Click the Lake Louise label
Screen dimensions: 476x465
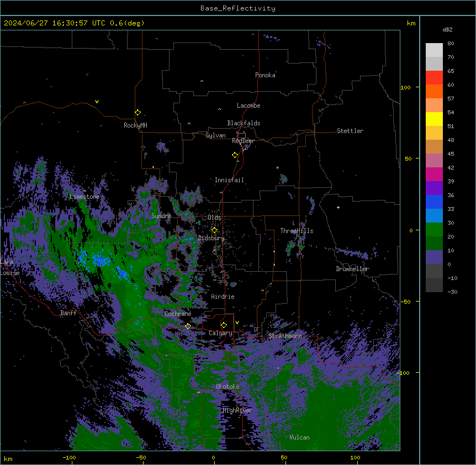(10, 267)
